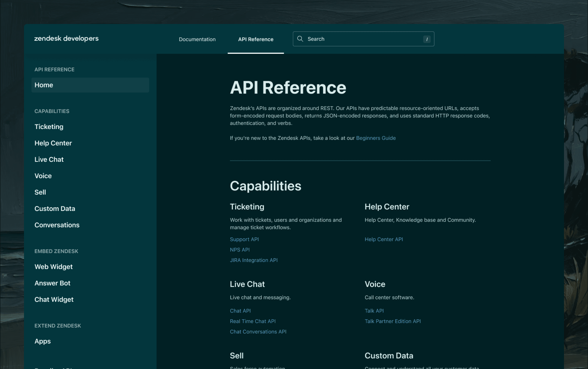
Task: Switch to the API Reference tab
Action: point(256,39)
